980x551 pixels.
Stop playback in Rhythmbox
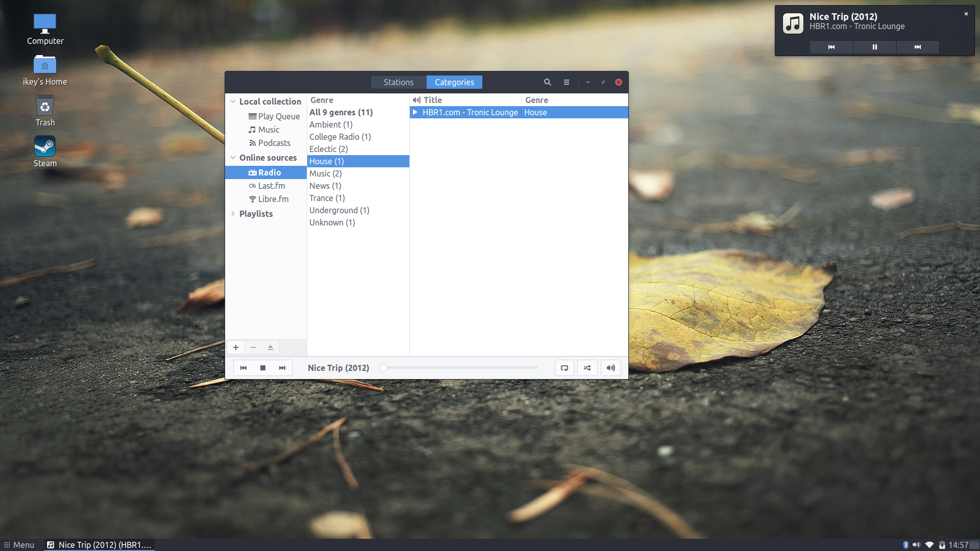pyautogui.click(x=263, y=368)
